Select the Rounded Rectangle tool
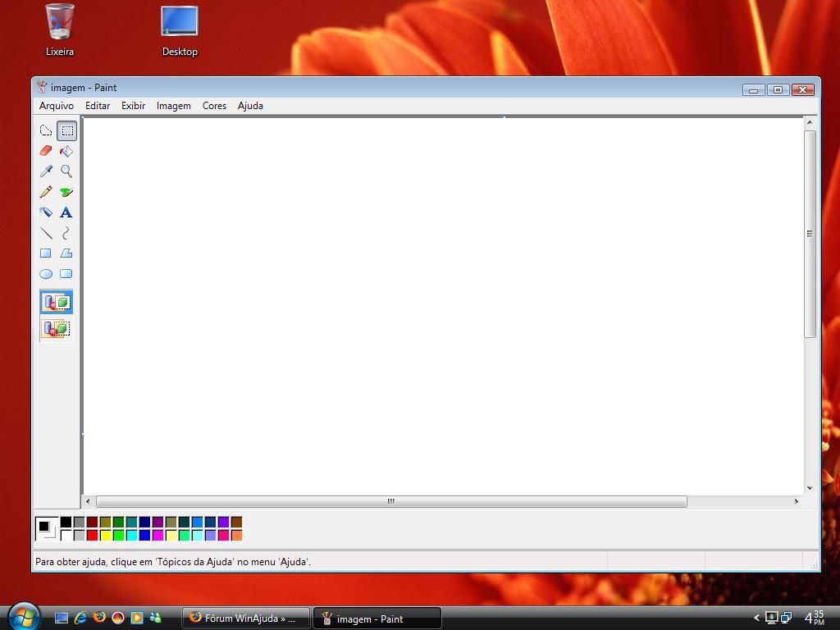 [x=66, y=274]
